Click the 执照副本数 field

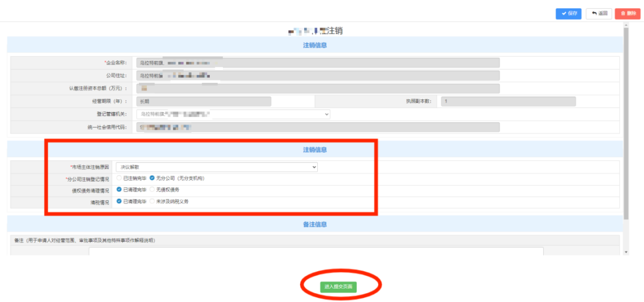click(x=509, y=102)
